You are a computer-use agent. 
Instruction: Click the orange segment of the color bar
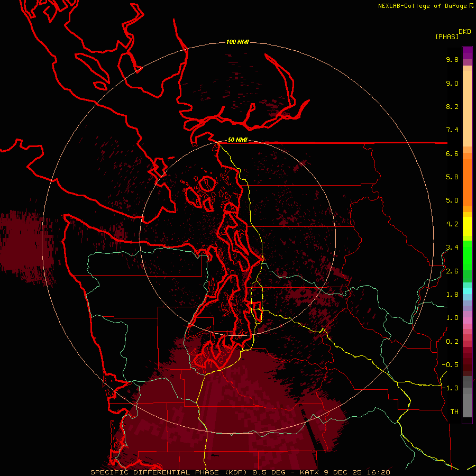pyautogui.click(x=467, y=182)
